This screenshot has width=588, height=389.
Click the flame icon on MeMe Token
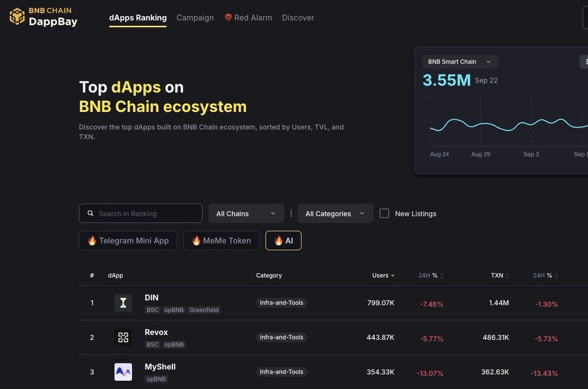(196, 241)
